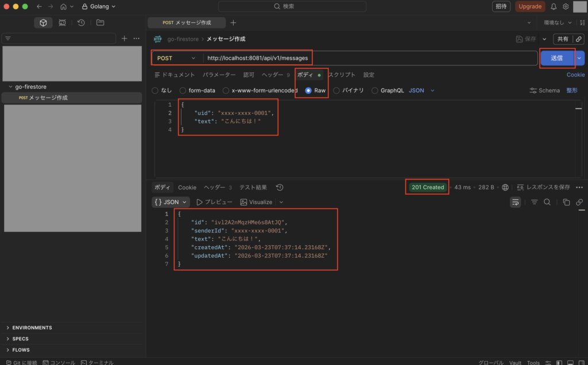Choose the なし body option
Viewport: 588px width, 365px height.
(x=155, y=91)
